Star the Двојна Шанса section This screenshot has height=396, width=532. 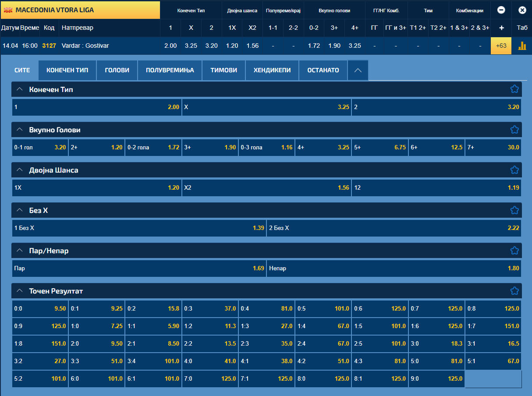(514, 170)
